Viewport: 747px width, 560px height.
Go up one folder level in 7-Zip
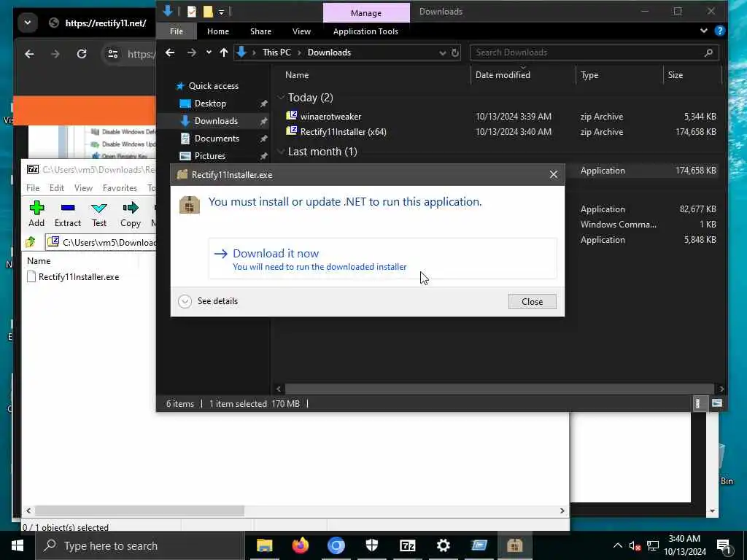[x=31, y=242]
